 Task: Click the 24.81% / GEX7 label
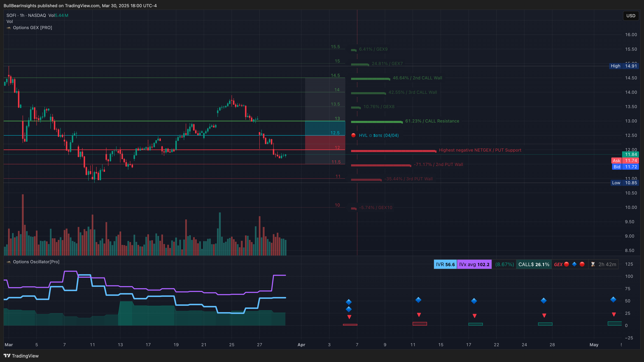coord(387,64)
